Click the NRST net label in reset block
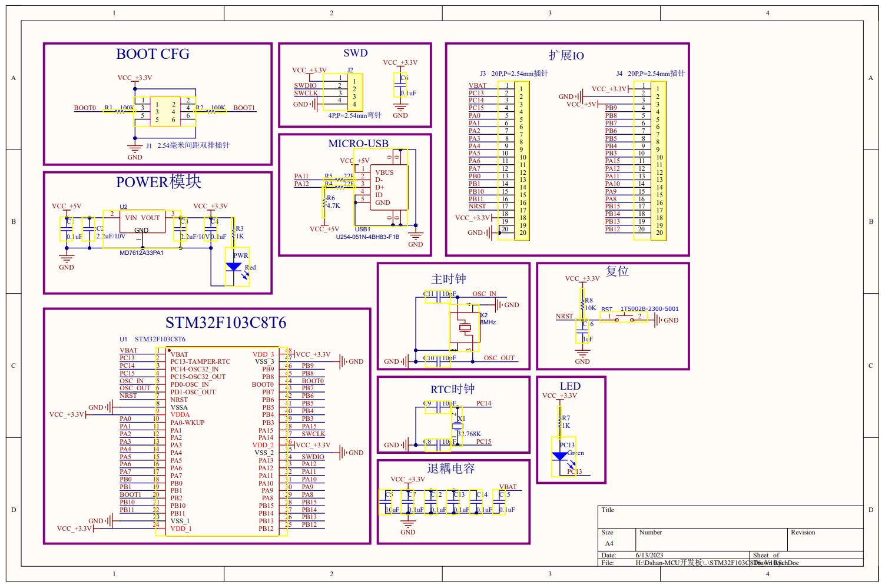The height and width of the screenshot is (588, 885). tap(564, 316)
